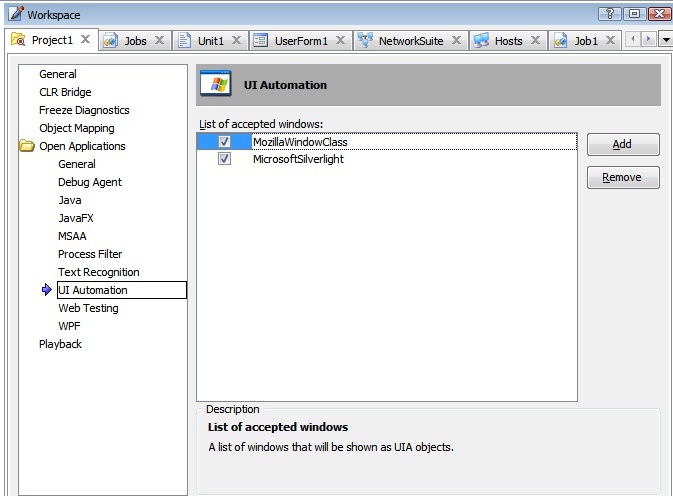The height and width of the screenshot is (496, 673).
Task: Click the Add button
Action: pos(622,144)
